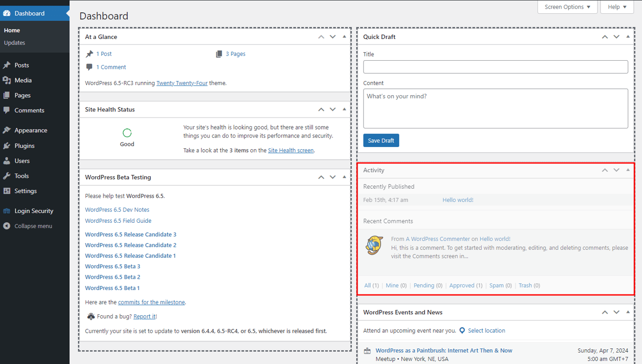642x364 pixels.
Task: Open Appearance via the paintbrush icon
Action: point(7,130)
